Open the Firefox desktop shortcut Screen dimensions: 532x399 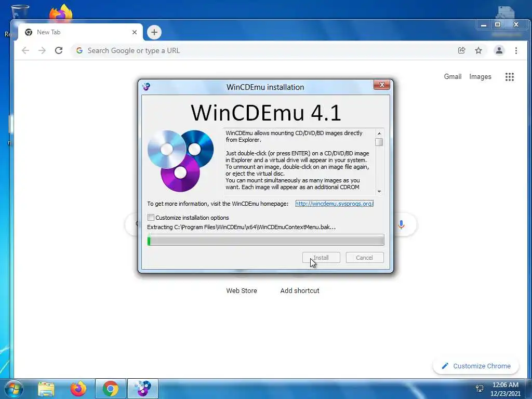click(x=61, y=12)
